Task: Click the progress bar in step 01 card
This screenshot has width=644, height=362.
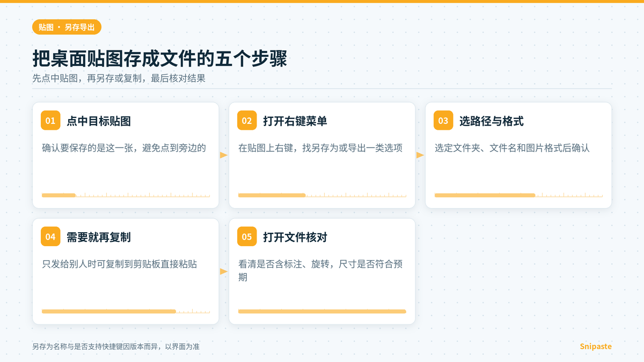Action: coord(126,195)
